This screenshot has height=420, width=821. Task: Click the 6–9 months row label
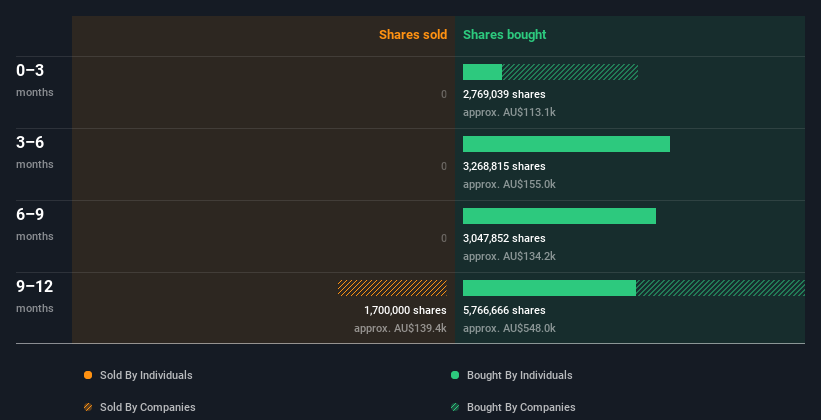[x=35, y=224]
